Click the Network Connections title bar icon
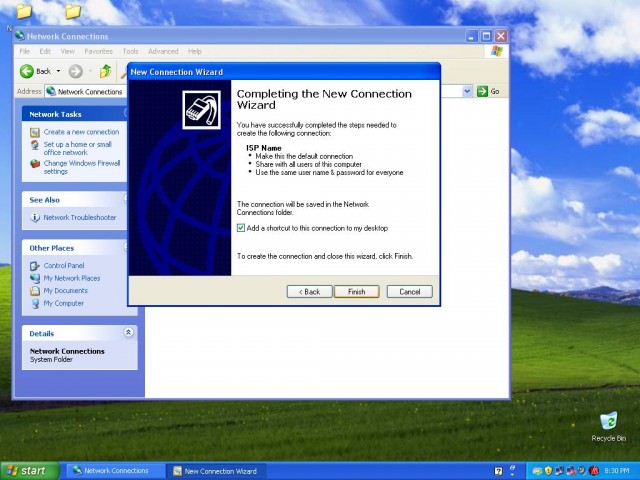 (x=20, y=36)
